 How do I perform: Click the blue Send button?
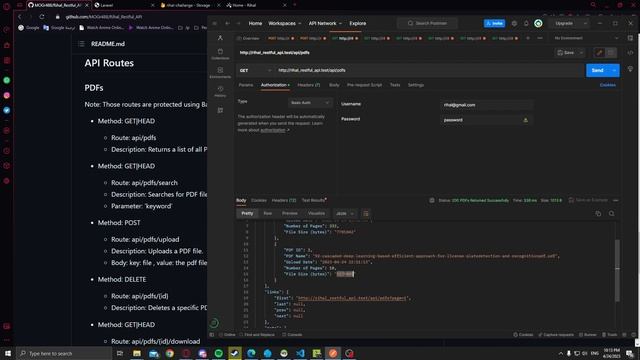(598, 70)
